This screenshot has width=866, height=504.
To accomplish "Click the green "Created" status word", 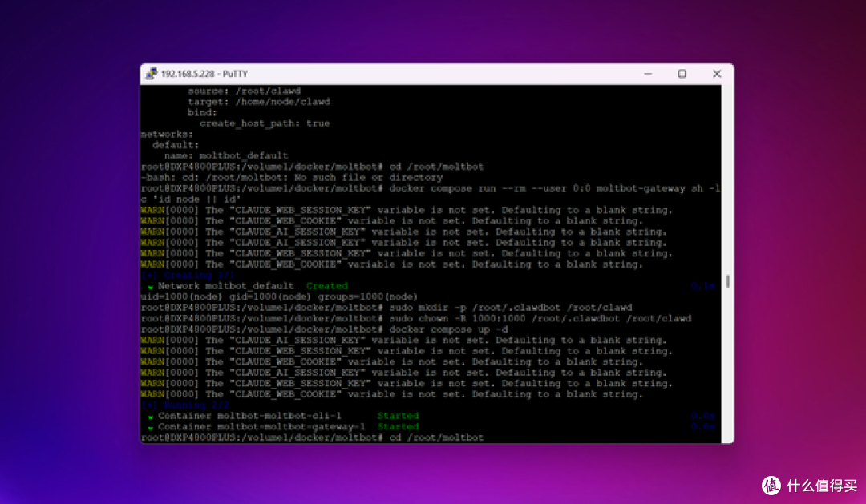I will [327, 286].
